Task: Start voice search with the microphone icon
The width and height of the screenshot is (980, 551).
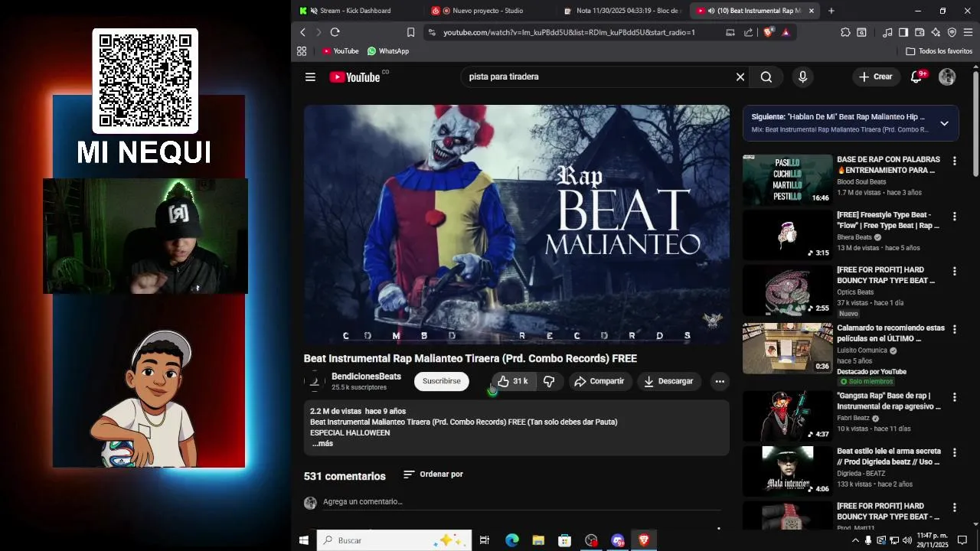Action: [802, 77]
